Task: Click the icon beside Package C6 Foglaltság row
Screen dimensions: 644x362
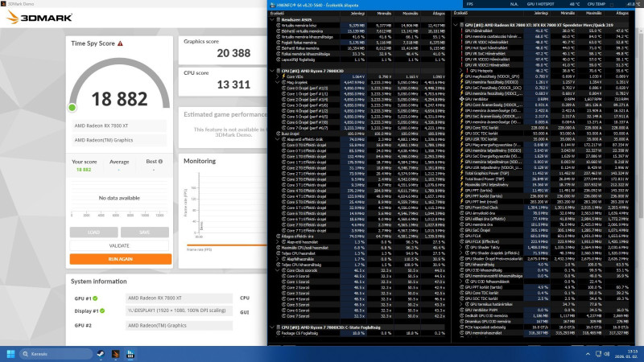Action: click(x=279, y=333)
